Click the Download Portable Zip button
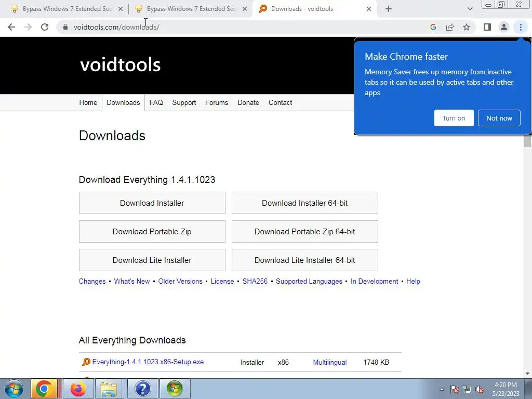This screenshot has width=532, height=399. tap(152, 231)
